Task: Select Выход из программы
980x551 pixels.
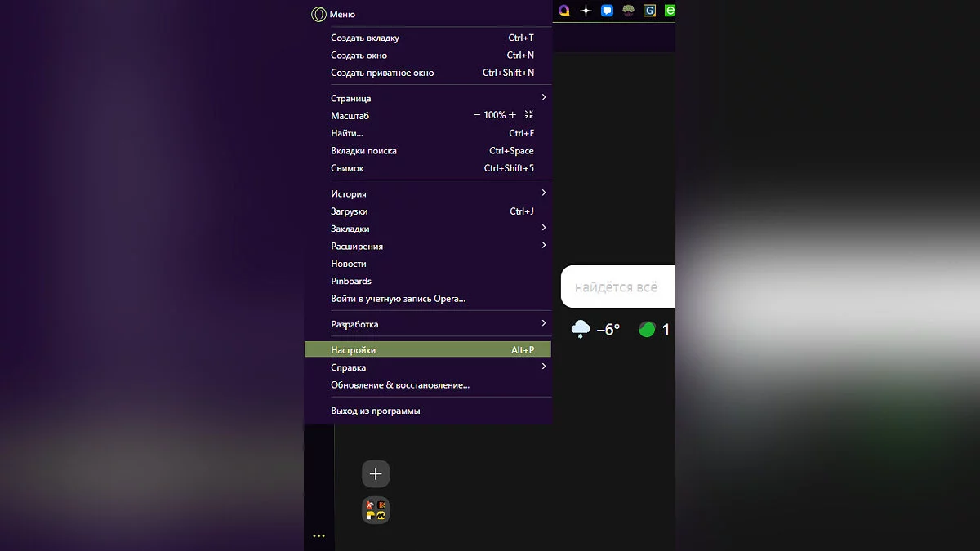Action: pyautogui.click(x=428, y=411)
